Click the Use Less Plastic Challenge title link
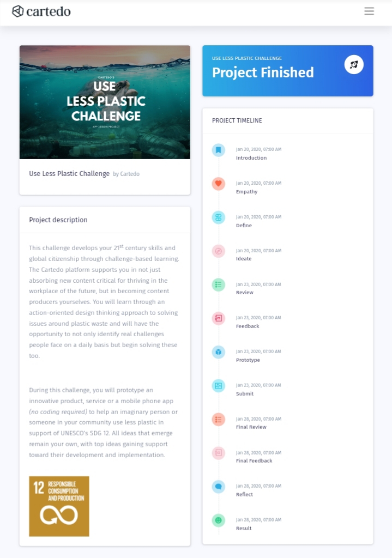Image resolution: width=392 pixels, height=558 pixels. click(69, 174)
